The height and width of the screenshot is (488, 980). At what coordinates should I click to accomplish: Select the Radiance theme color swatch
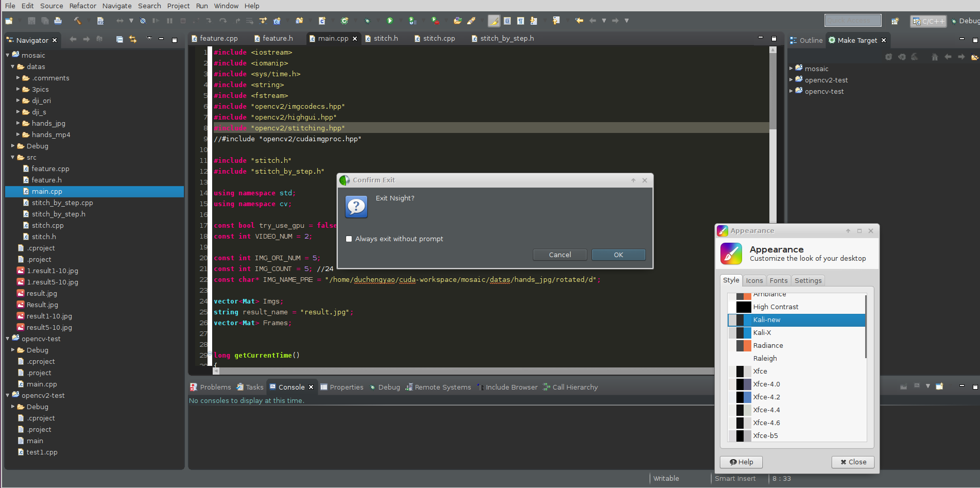click(743, 346)
